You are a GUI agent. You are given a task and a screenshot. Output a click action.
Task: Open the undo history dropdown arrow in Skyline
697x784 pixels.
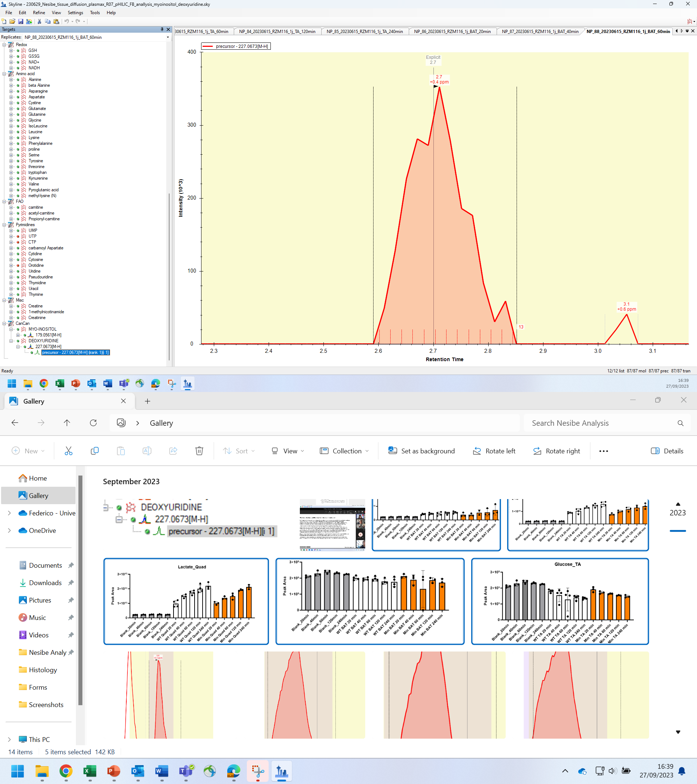click(x=72, y=21)
